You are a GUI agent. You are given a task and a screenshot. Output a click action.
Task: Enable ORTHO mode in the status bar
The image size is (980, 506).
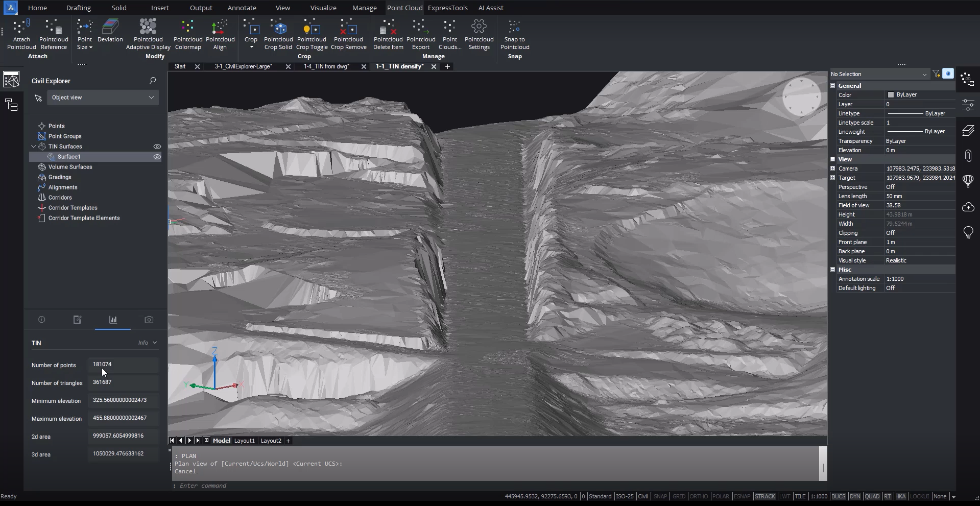698,496
